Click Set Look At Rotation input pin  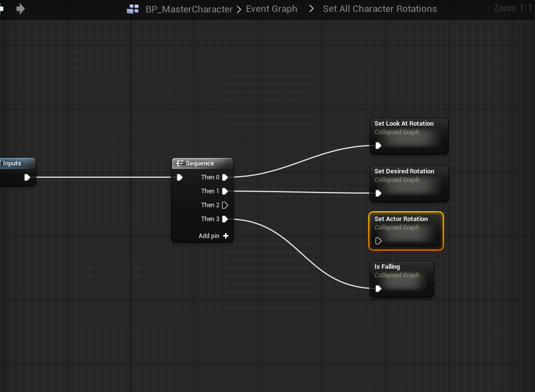[x=379, y=146]
